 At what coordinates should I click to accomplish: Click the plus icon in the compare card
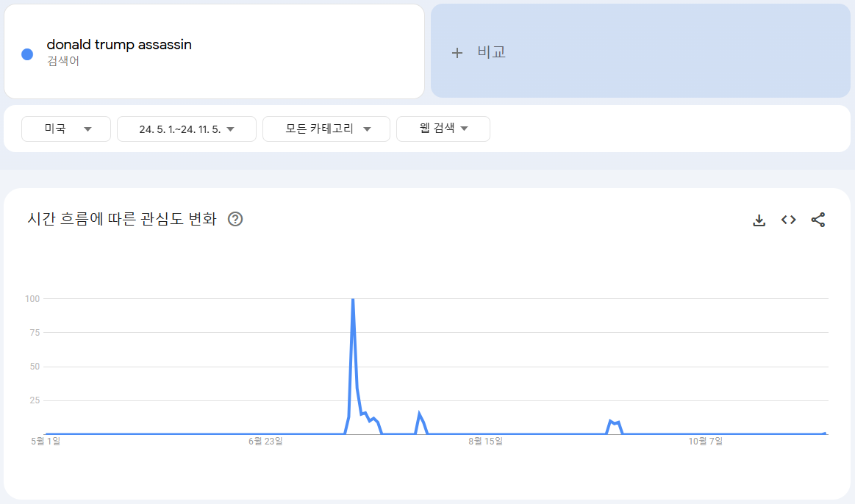pos(457,53)
